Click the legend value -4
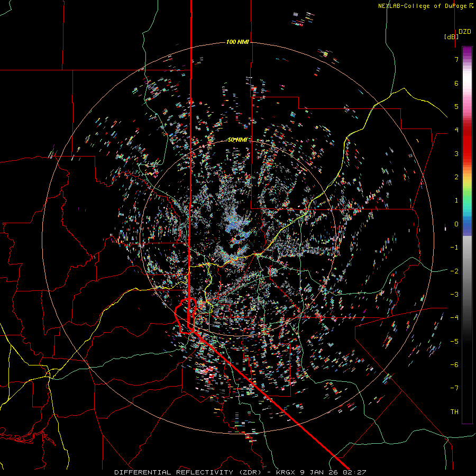476x476 pixels. pyautogui.click(x=454, y=317)
